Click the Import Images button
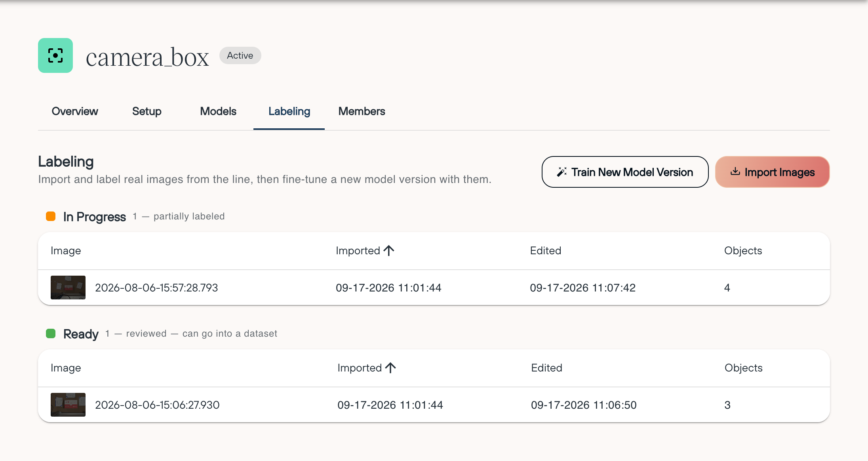Screen dimensions: 868x461 tap(772, 172)
